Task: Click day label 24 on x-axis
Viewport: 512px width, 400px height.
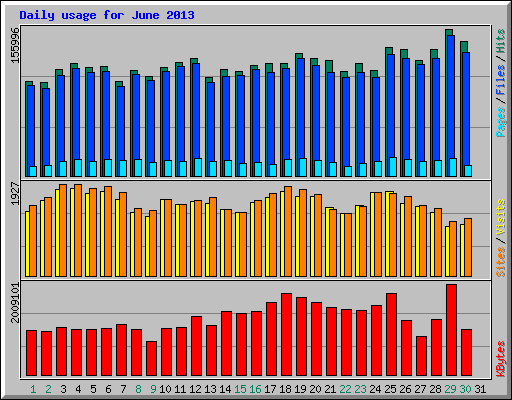Action: [375, 389]
